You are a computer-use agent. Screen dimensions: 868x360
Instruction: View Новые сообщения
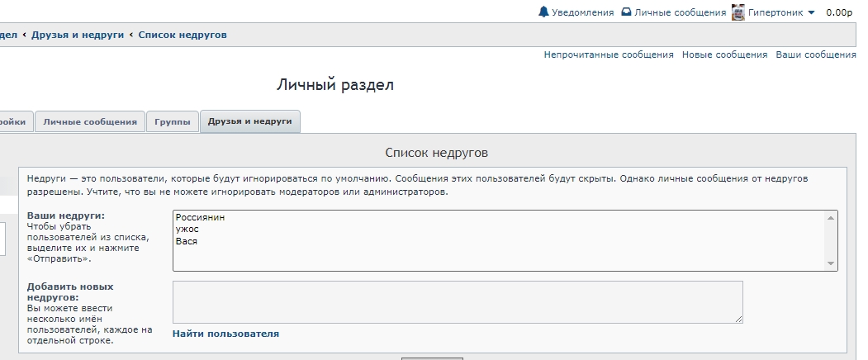(x=724, y=54)
